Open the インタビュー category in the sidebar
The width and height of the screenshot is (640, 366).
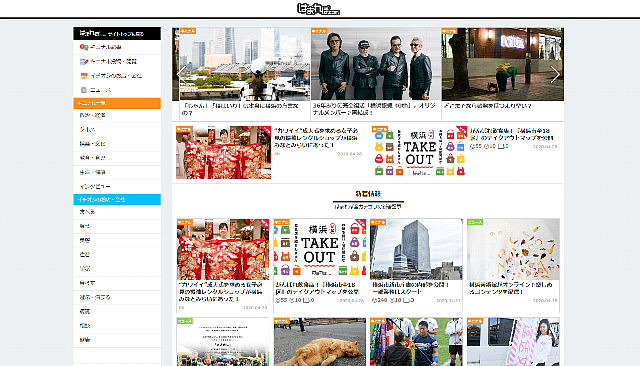pos(117,186)
